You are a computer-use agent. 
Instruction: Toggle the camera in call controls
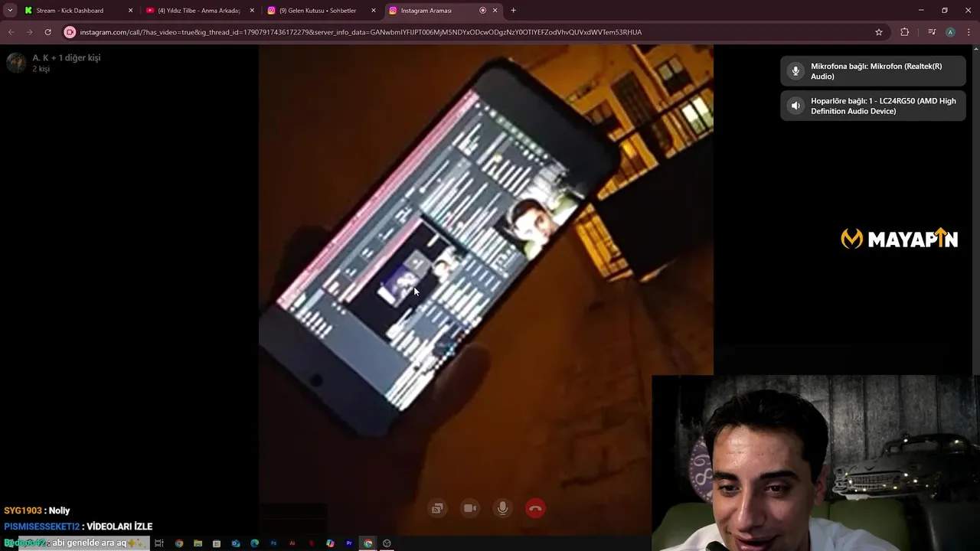(470, 508)
